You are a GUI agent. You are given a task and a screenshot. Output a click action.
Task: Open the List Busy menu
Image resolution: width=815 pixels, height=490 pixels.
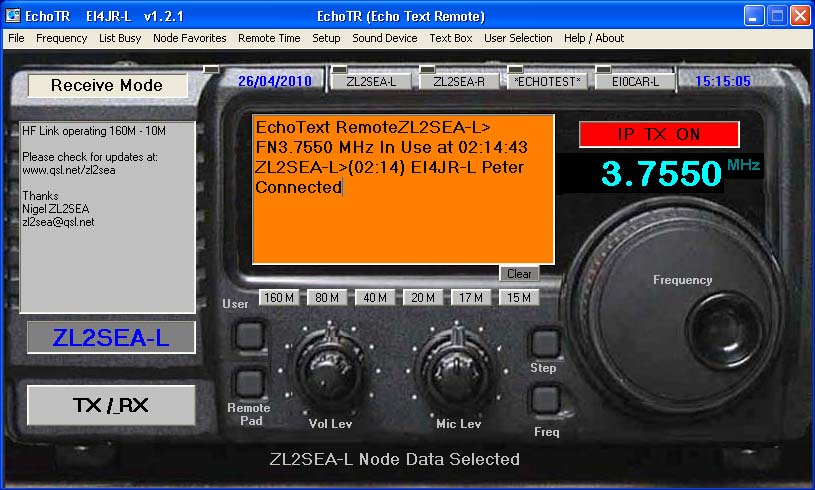(120, 38)
